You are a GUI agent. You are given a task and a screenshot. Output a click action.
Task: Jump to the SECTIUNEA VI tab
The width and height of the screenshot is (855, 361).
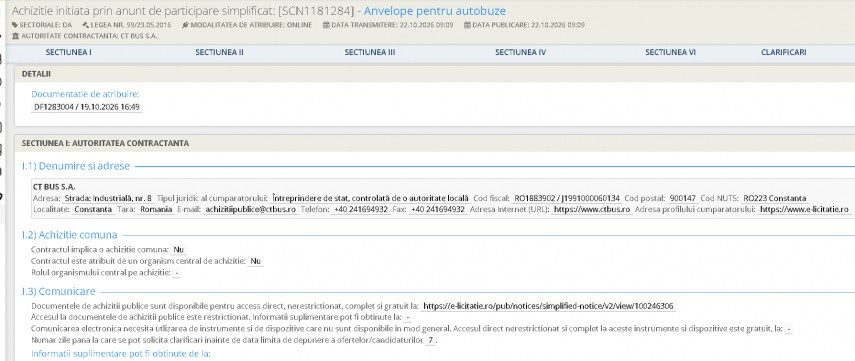tap(670, 52)
